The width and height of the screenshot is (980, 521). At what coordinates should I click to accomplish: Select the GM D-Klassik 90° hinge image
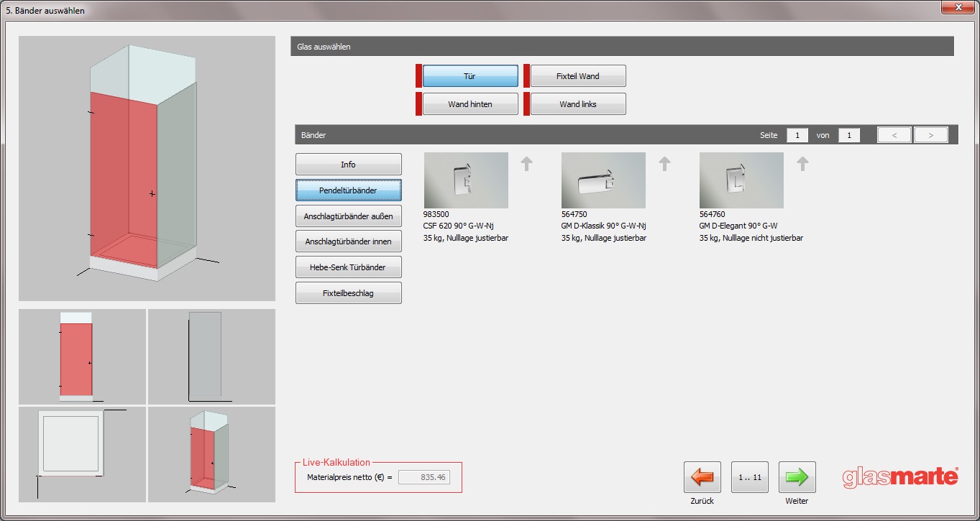click(x=603, y=180)
